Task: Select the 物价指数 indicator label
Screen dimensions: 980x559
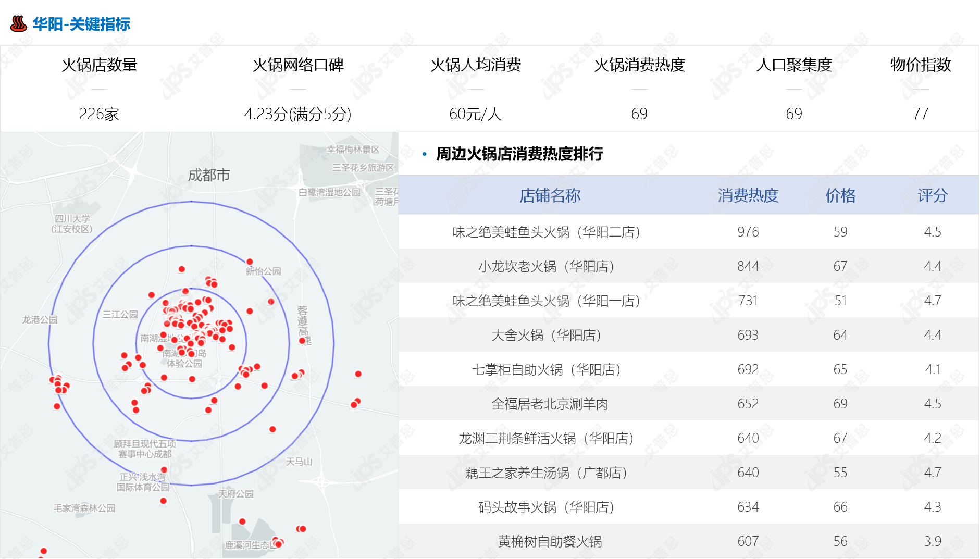Action: pos(921,65)
